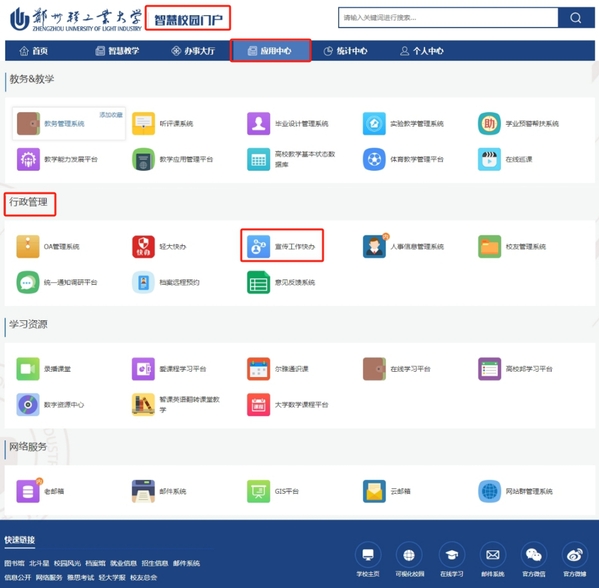This screenshot has height=588, width=599.
Task: Open the 意见反馈系统 green spreadsheet icon
Action: tap(259, 282)
